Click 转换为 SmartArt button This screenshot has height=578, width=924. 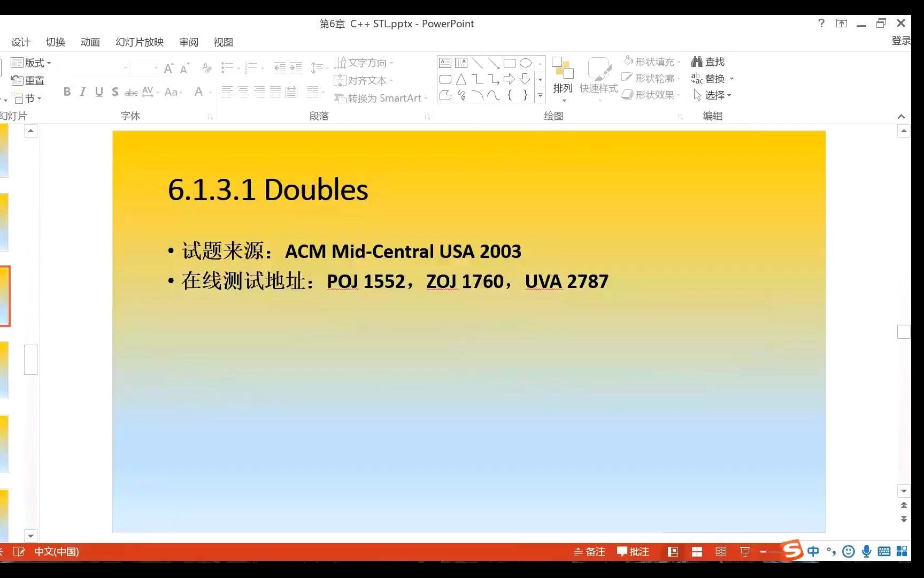tap(381, 98)
